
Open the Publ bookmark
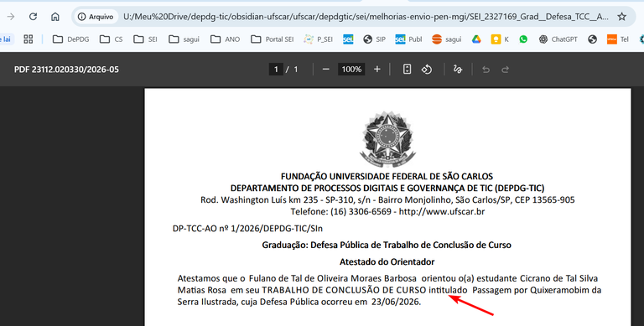[x=408, y=39]
